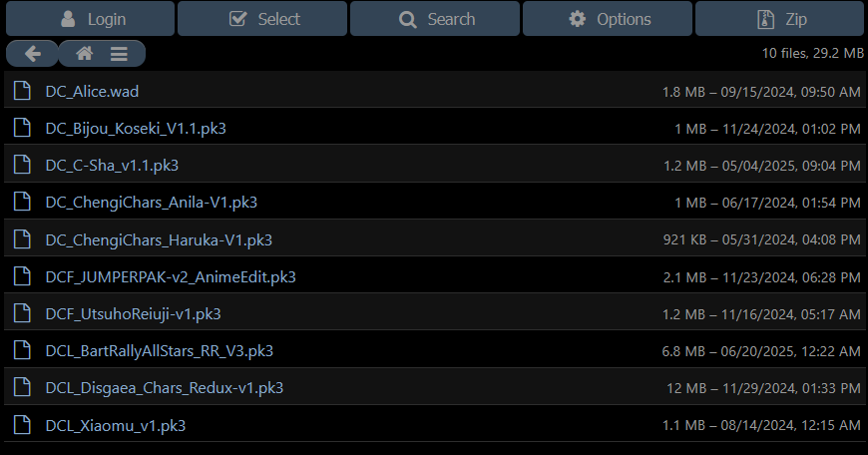Open the Options settings menu
Screen dimensions: 868x455
pos(608,19)
